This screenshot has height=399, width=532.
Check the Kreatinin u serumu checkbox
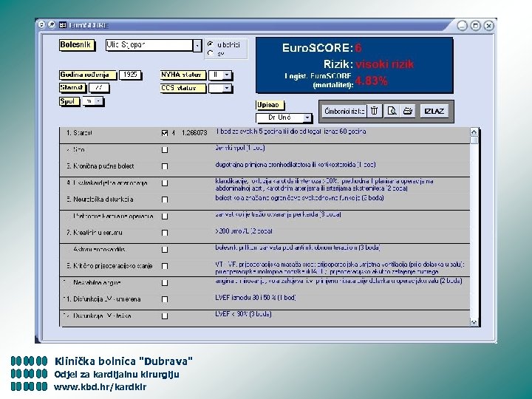(x=165, y=233)
